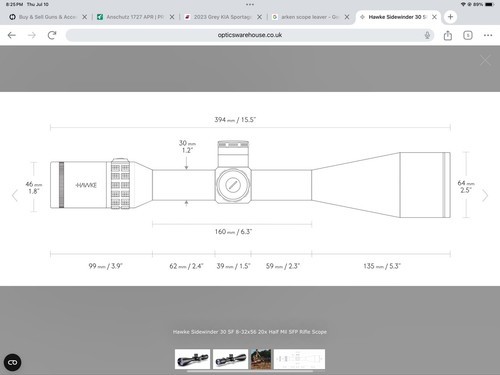Image resolution: width=500 pixels, height=375 pixels.
Task: Click the 59 mm / 2.3" label
Action: [283, 266]
